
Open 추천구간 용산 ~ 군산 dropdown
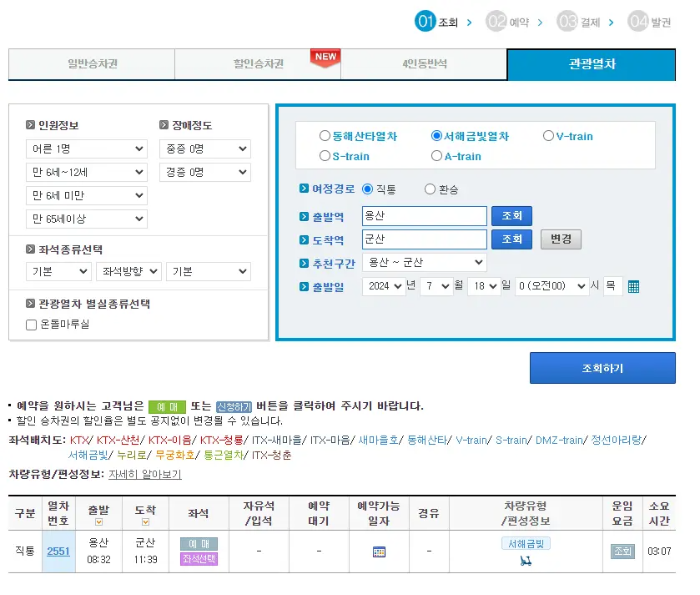point(424,262)
